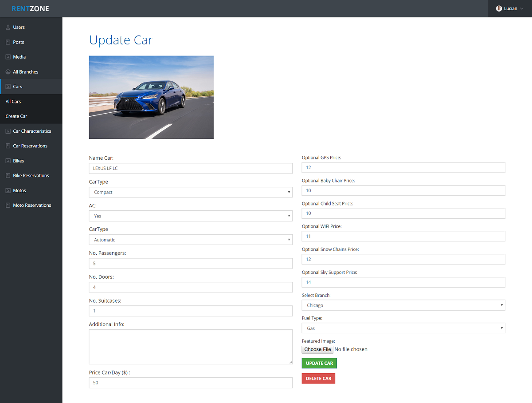Screen dimensions: 532x403
Task: Open All Cars submenu item
Action: [13, 102]
